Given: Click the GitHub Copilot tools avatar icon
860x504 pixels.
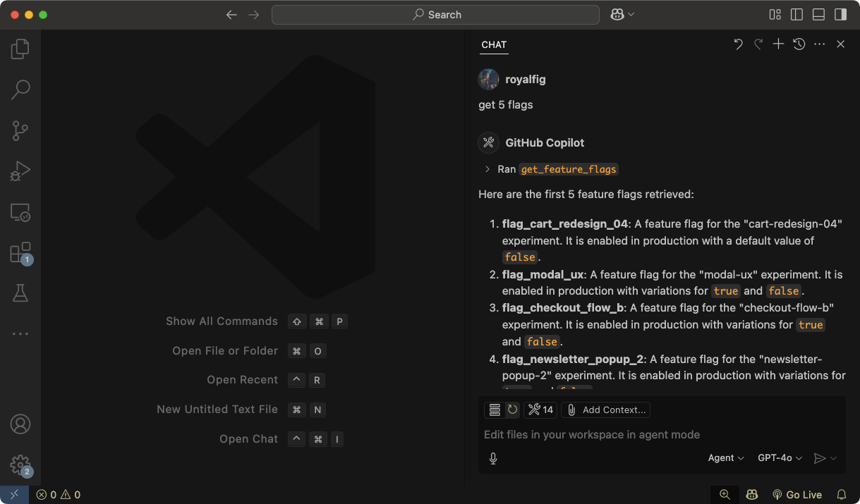Looking at the screenshot, I should (489, 142).
